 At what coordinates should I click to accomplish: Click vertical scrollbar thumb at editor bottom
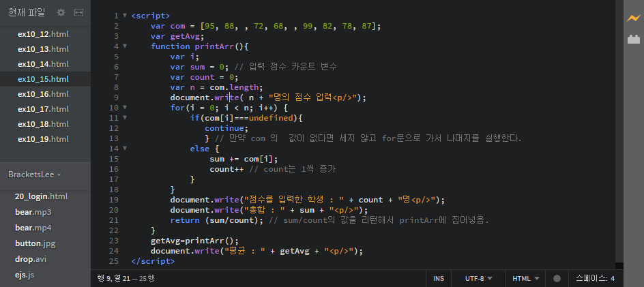(x=619, y=266)
